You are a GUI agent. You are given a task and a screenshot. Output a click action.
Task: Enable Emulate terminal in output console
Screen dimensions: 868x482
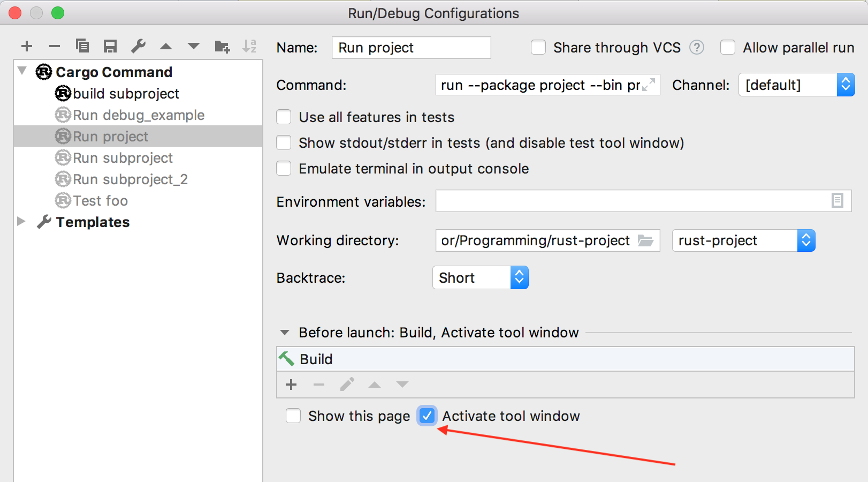pos(284,168)
